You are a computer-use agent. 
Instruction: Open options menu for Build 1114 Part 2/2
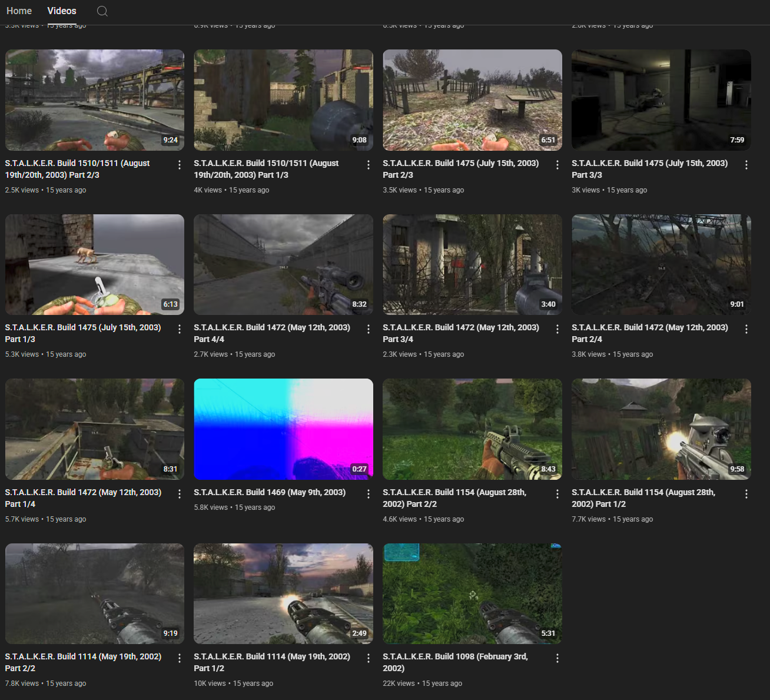point(180,658)
